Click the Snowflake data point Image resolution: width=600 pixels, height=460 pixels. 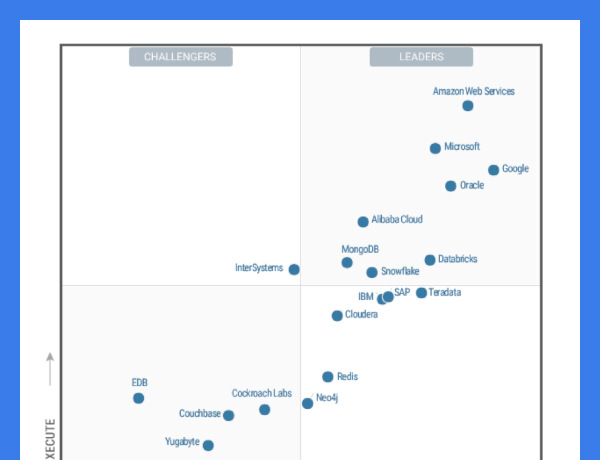372,272
